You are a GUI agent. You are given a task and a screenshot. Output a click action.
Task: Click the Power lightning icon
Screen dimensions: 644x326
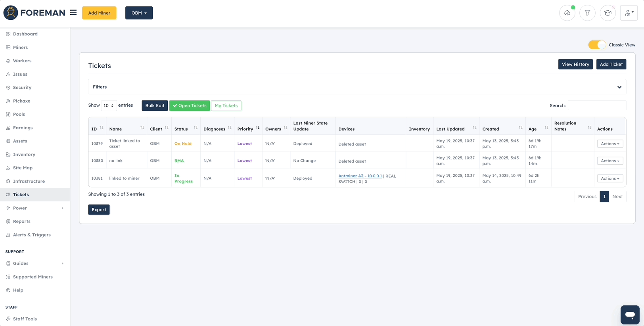(x=8, y=208)
